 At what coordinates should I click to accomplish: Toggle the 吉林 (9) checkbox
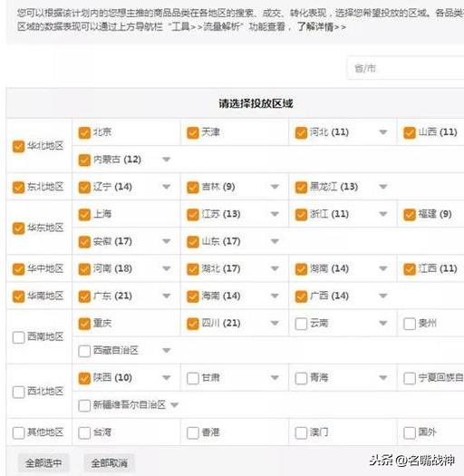[193, 188]
